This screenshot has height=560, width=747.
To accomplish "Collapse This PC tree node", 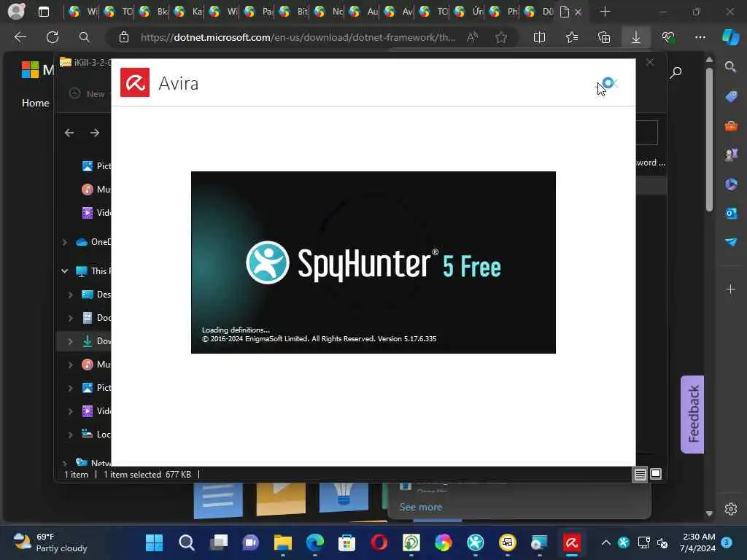I will [65, 271].
